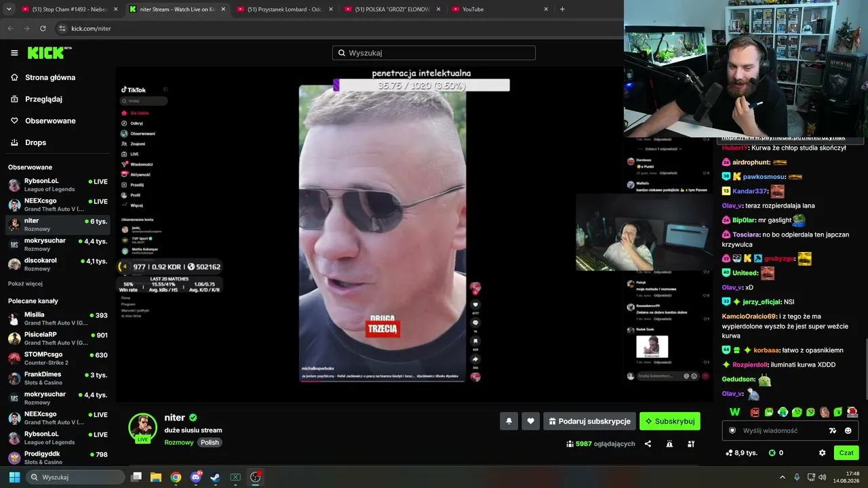868x488 pixels.
Task: Open Windows Start menu
Action: 14,477
